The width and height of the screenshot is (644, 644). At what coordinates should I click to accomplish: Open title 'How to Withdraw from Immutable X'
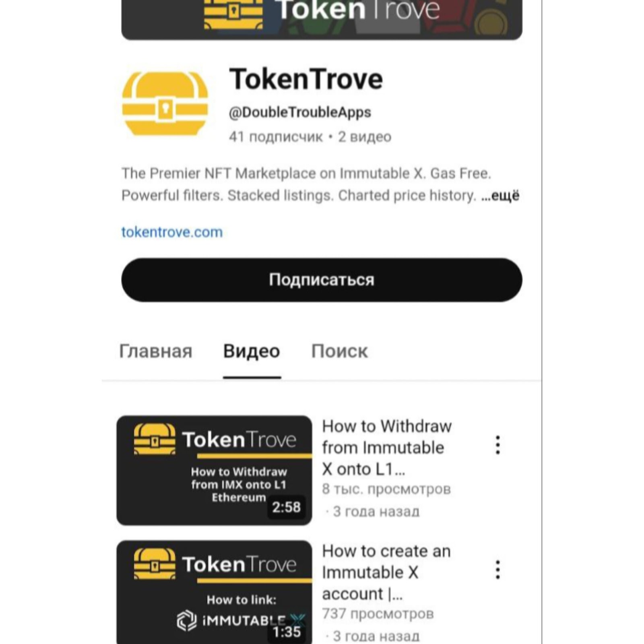coord(387,448)
